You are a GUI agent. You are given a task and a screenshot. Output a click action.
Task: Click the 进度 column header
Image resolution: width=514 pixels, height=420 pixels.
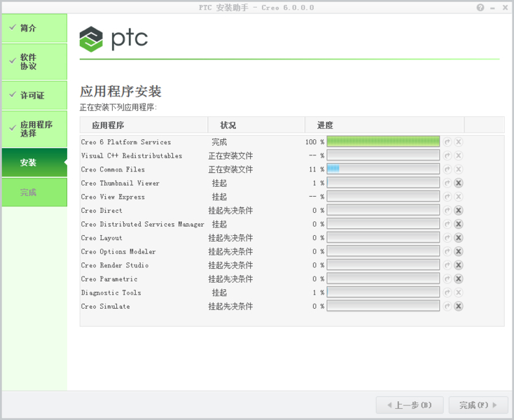point(384,125)
